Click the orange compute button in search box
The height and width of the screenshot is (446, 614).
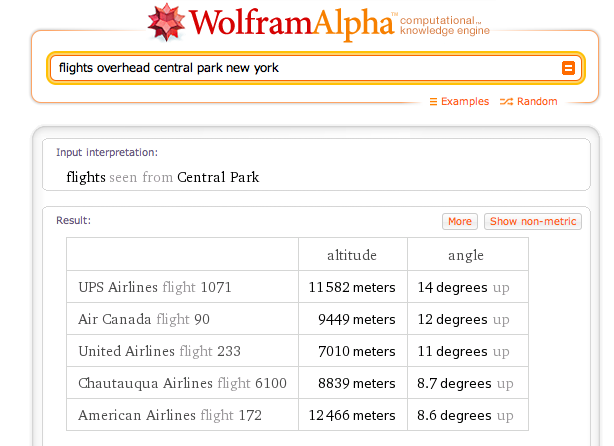568,68
